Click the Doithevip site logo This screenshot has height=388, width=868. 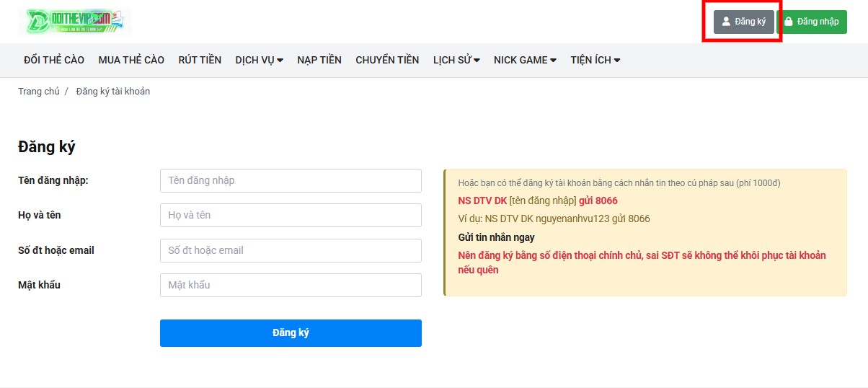[x=75, y=22]
